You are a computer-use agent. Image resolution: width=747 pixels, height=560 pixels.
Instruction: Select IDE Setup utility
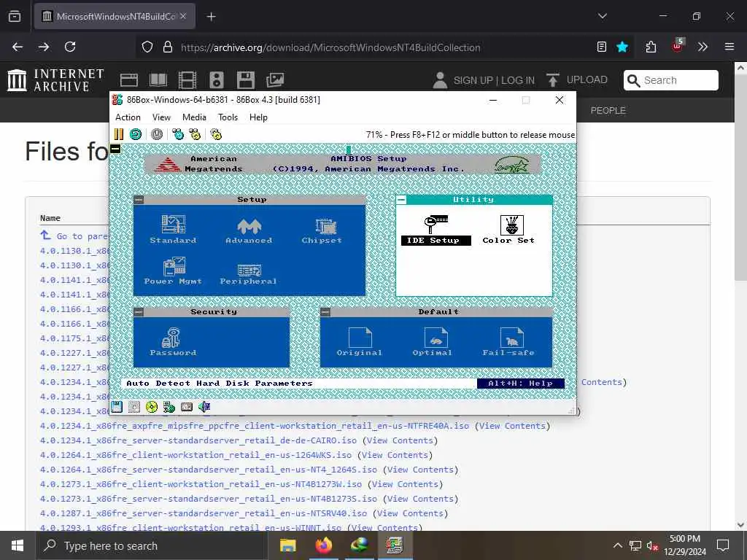click(x=436, y=230)
